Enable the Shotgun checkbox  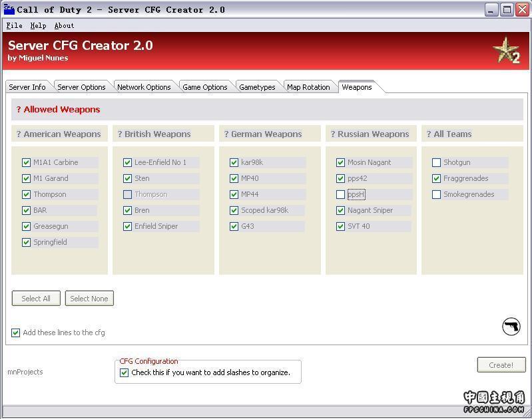(436, 162)
